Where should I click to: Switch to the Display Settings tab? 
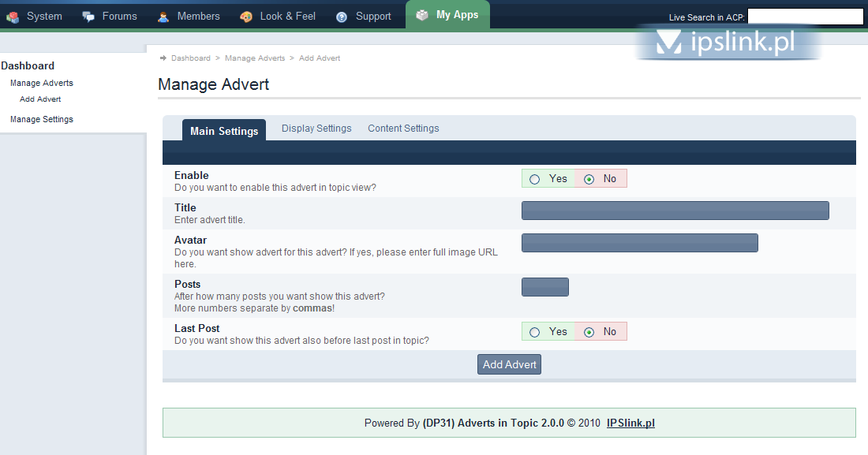(x=316, y=129)
